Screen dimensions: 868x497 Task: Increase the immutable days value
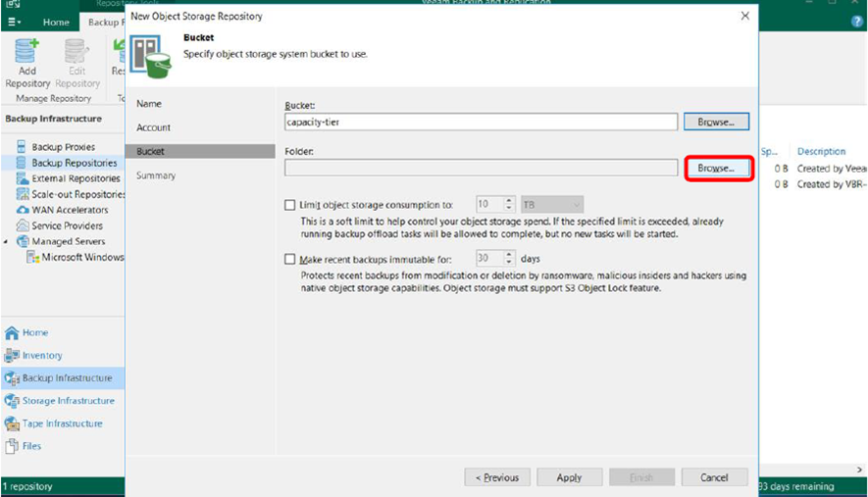pyautogui.click(x=509, y=254)
